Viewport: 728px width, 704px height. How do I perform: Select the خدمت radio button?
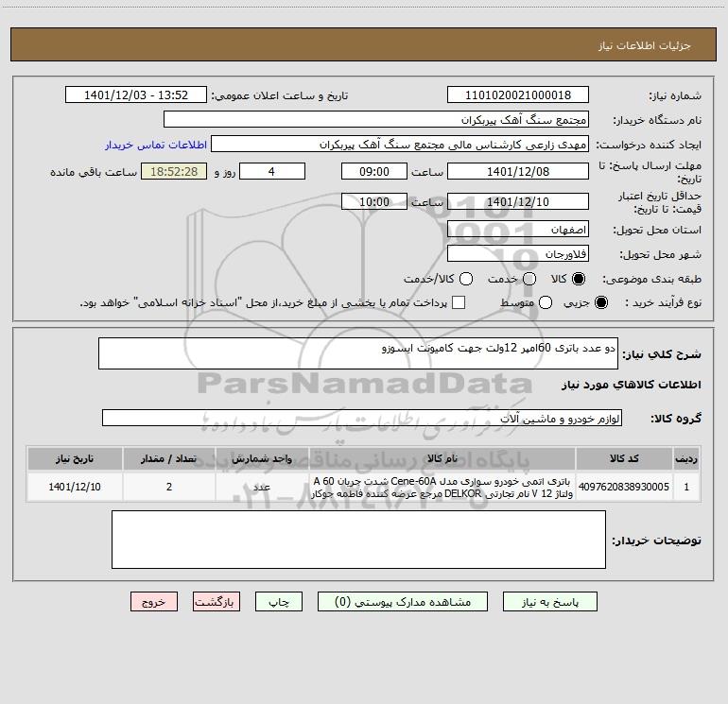tap(529, 279)
